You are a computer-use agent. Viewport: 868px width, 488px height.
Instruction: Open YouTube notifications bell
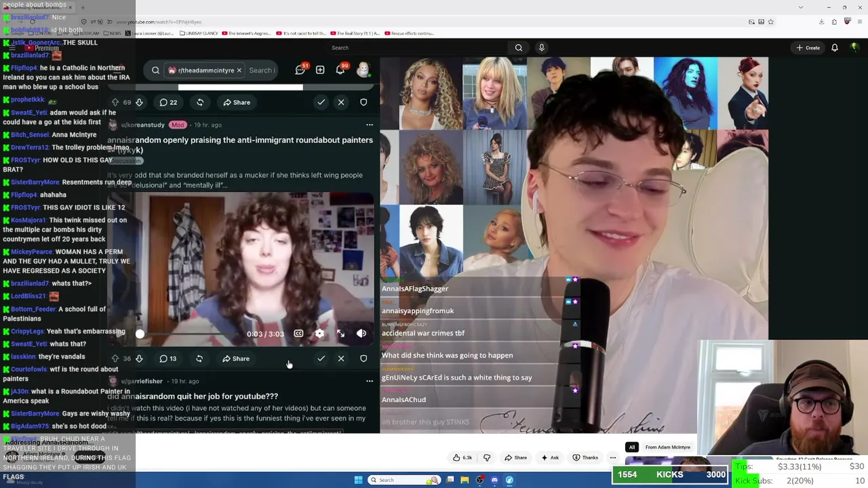(835, 47)
